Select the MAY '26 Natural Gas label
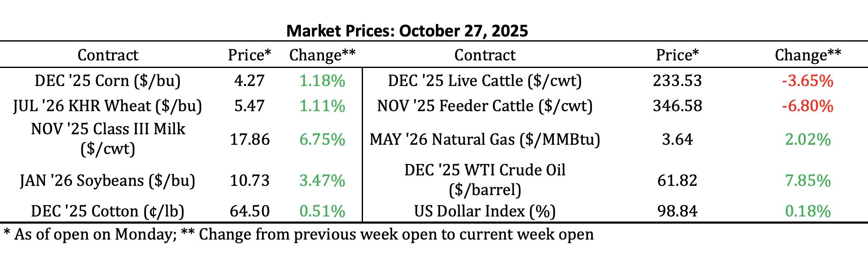 [485, 139]
